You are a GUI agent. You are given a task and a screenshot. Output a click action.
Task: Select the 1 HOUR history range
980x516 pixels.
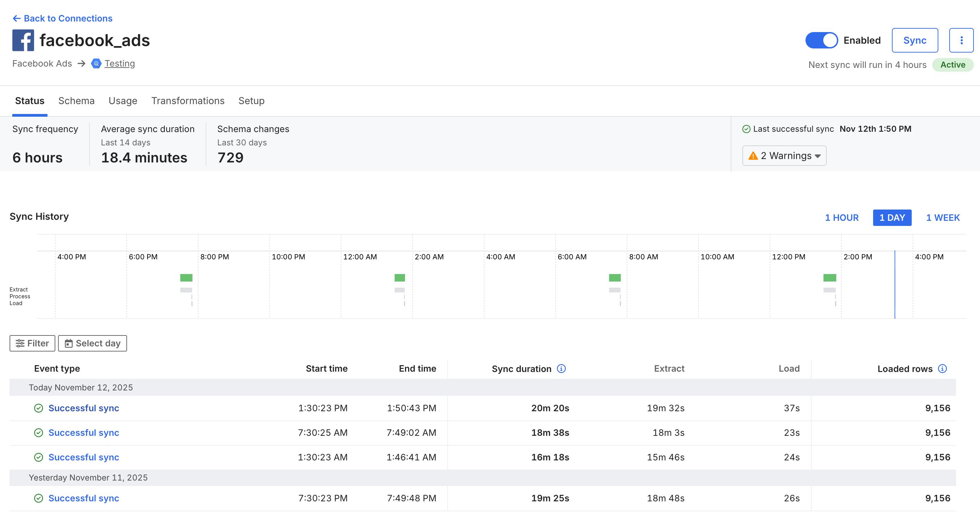tap(841, 217)
